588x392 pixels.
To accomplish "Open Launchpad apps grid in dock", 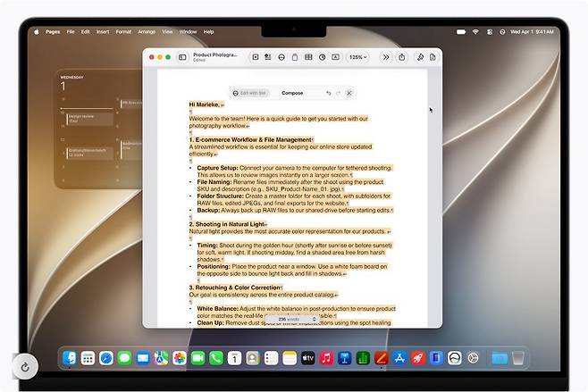I will 88,358.
